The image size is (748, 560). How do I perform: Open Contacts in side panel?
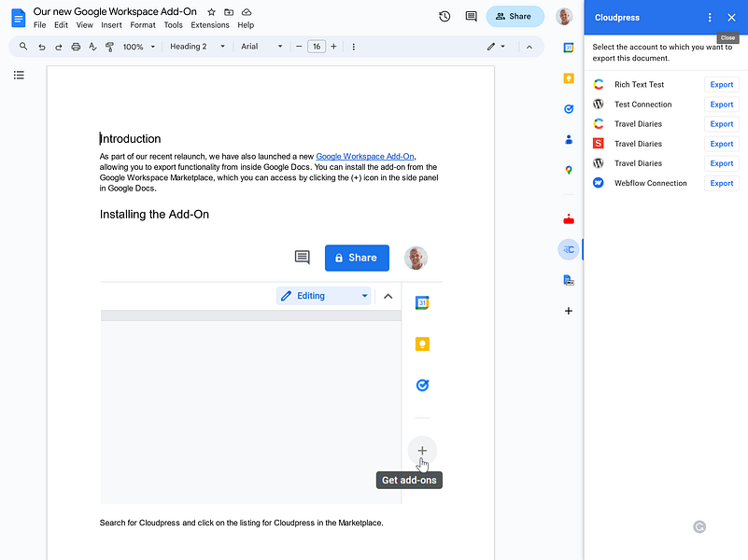(x=568, y=140)
